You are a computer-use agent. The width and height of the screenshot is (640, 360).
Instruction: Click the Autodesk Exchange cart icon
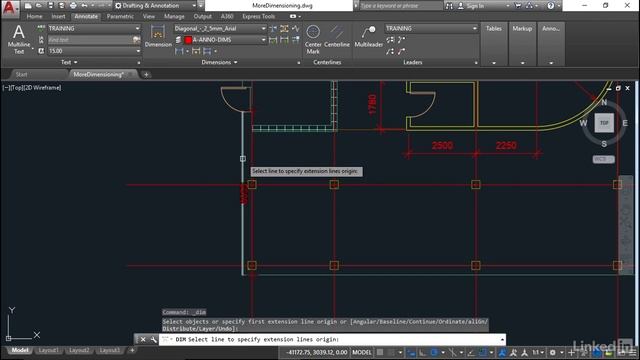(518, 6)
